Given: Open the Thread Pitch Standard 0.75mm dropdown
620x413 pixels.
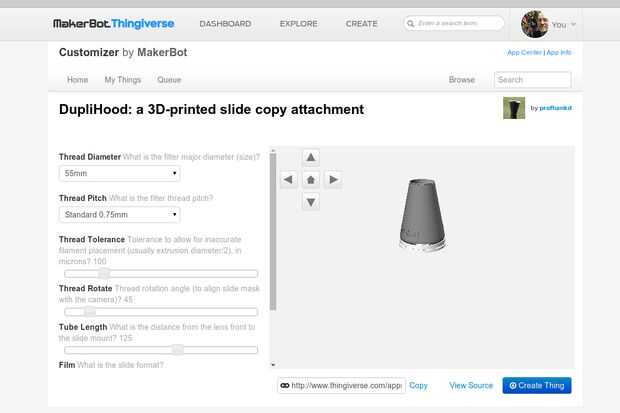Looking at the screenshot, I should (119, 214).
